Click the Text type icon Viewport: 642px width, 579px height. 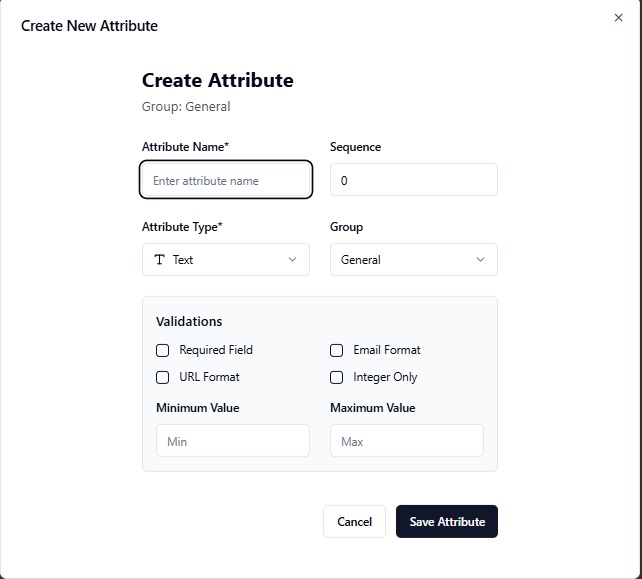(159, 260)
